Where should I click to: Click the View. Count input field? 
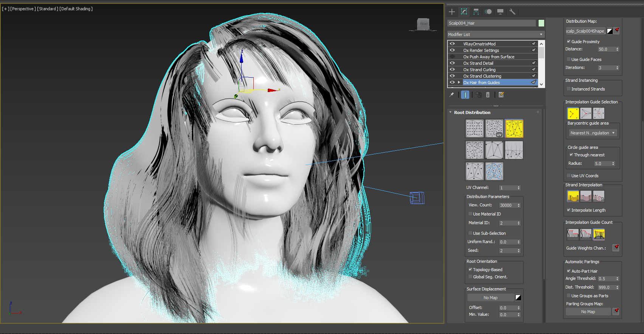(x=507, y=205)
